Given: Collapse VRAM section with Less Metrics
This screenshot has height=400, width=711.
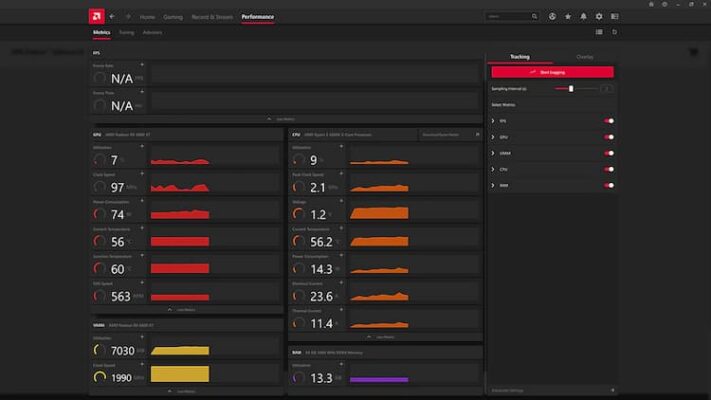Looking at the screenshot, I should [181, 391].
